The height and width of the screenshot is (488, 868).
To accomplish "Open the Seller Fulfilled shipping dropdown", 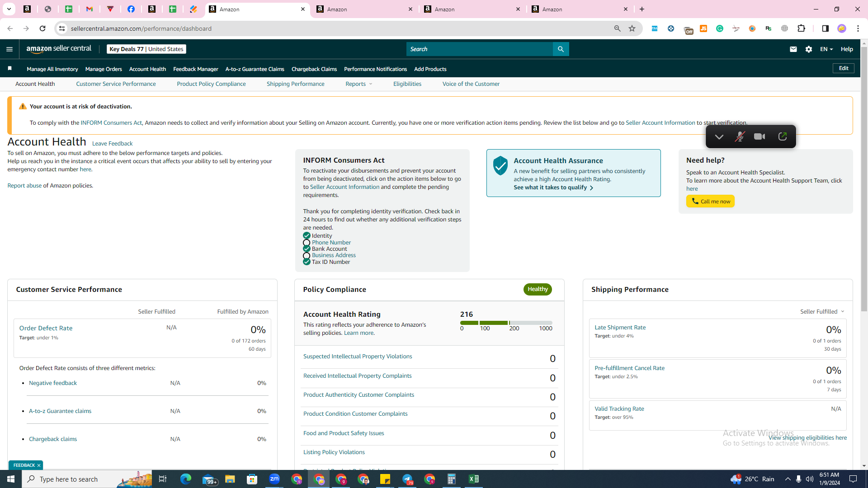I will [x=822, y=312].
